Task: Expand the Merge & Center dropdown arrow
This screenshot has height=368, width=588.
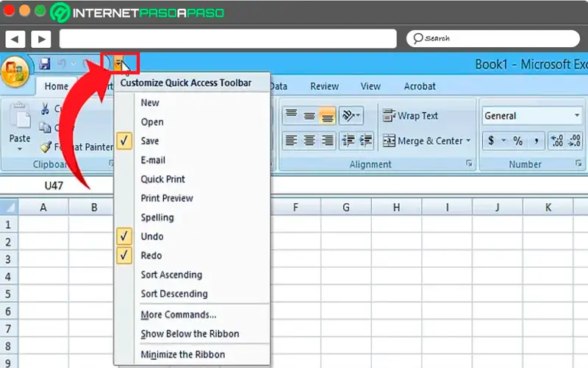Action: tap(468, 141)
